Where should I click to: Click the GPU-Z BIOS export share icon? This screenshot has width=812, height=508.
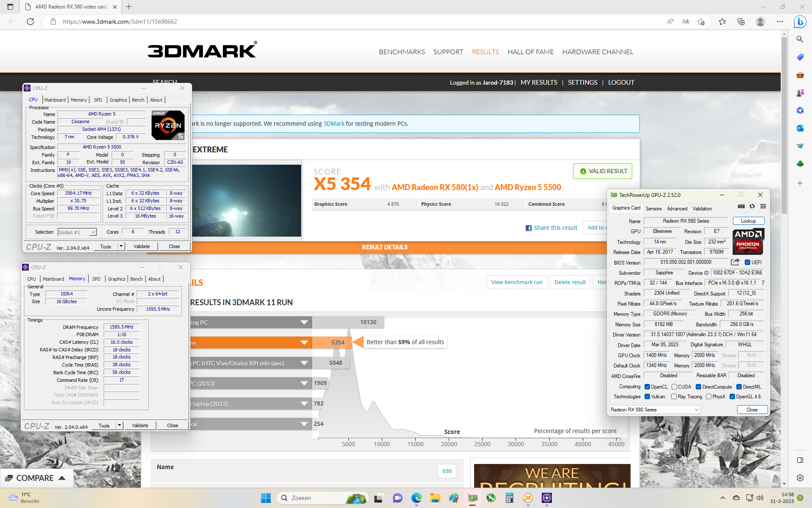[735, 262]
